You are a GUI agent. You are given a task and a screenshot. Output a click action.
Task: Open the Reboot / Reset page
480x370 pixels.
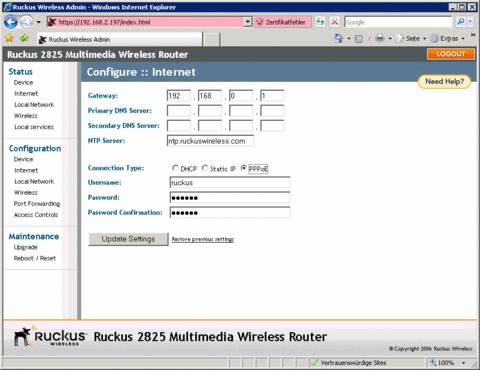click(35, 258)
